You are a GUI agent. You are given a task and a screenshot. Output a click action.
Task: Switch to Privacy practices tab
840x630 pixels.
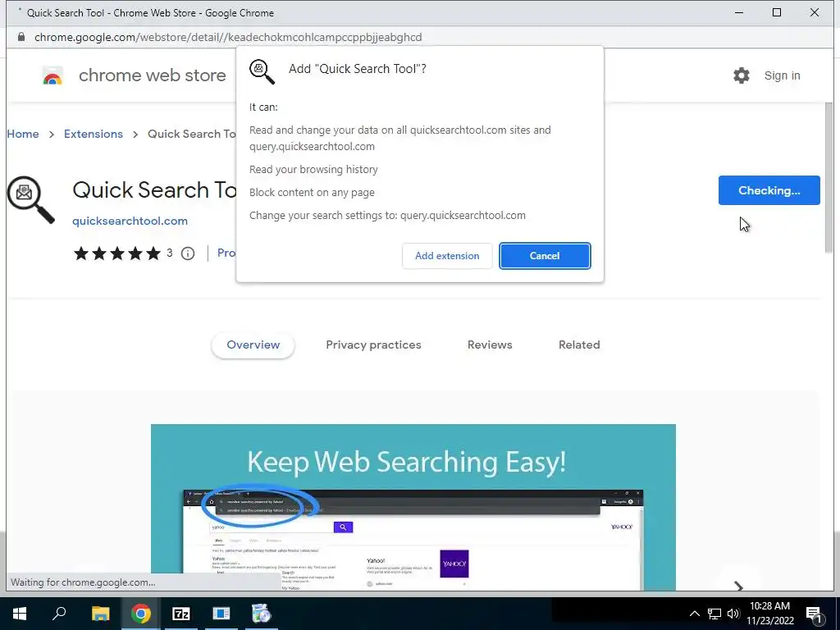point(373,345)
